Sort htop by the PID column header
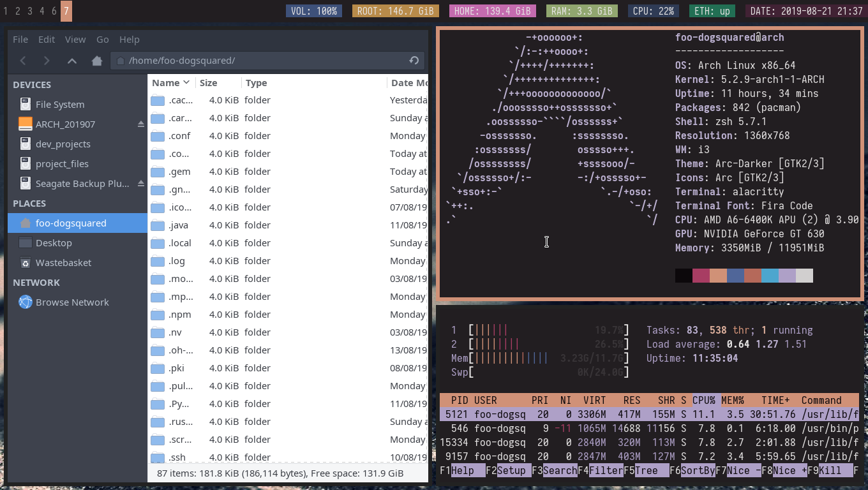This screenshot has height=490, width=868. pyautogui.click(x=460, y=400)
